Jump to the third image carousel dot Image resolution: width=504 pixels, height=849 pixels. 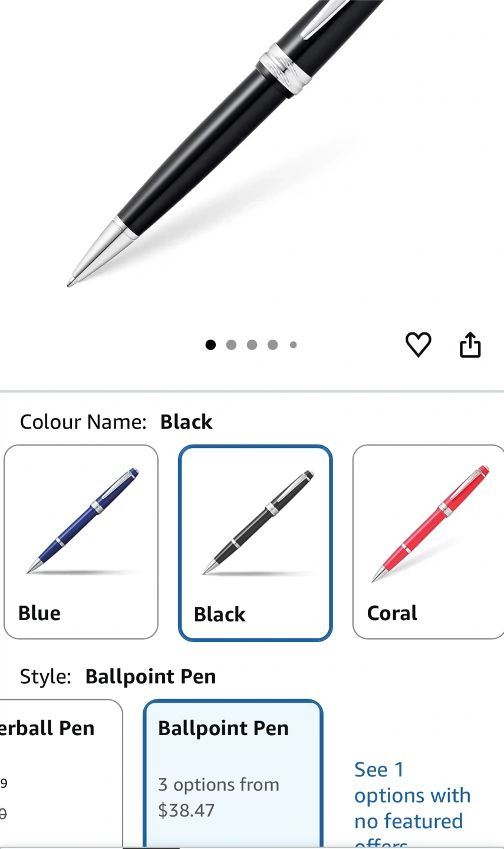point(252,345)
